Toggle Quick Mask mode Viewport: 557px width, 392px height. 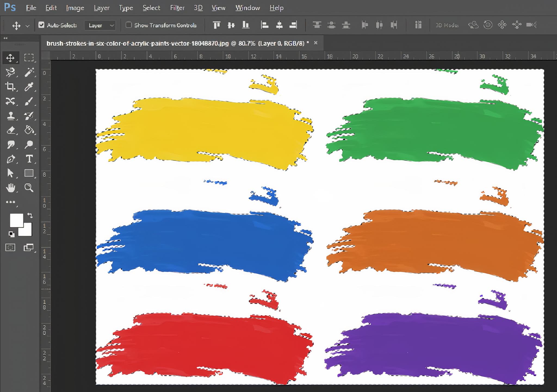pyautogui.click(x=10, y=247)
